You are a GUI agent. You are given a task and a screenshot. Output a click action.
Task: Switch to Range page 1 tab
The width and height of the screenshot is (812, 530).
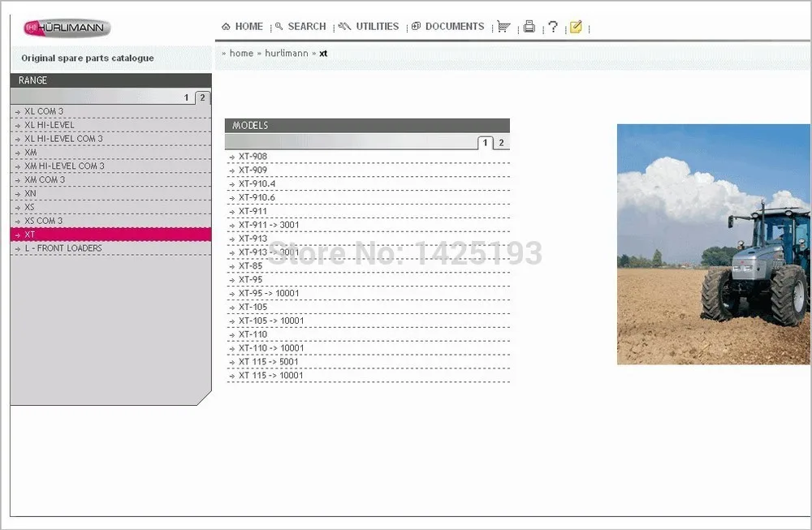187,97
